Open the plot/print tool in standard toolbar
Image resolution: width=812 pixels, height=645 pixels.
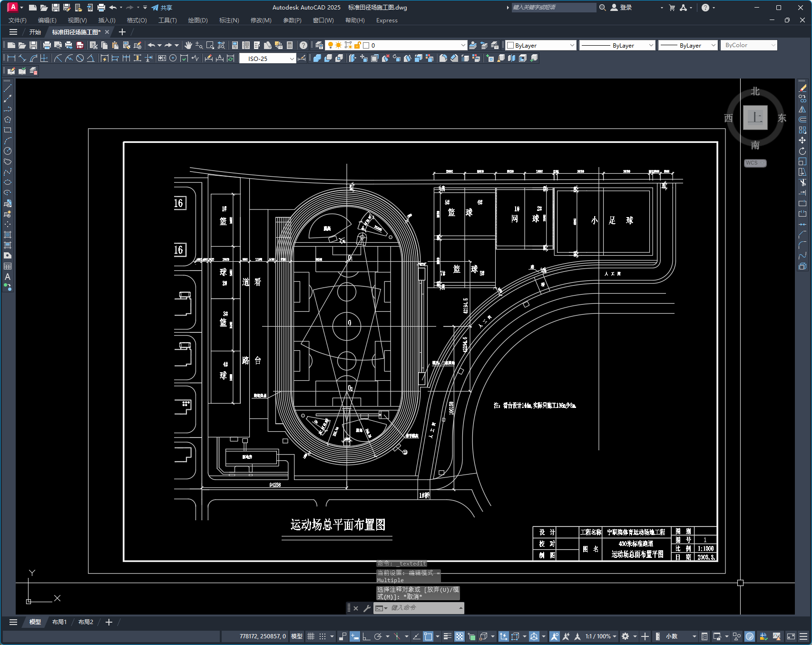(x=47, y=45)
